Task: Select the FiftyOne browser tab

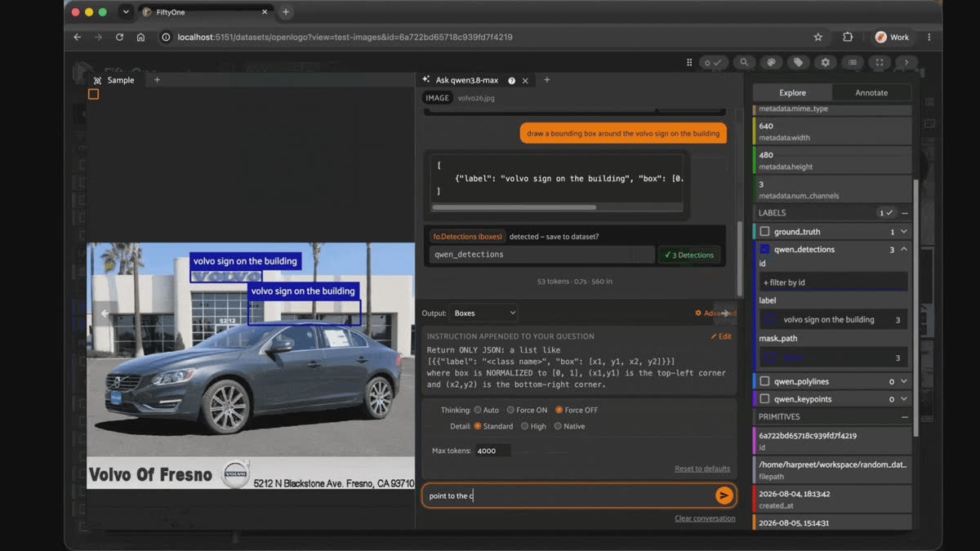Action: [204, 12]
